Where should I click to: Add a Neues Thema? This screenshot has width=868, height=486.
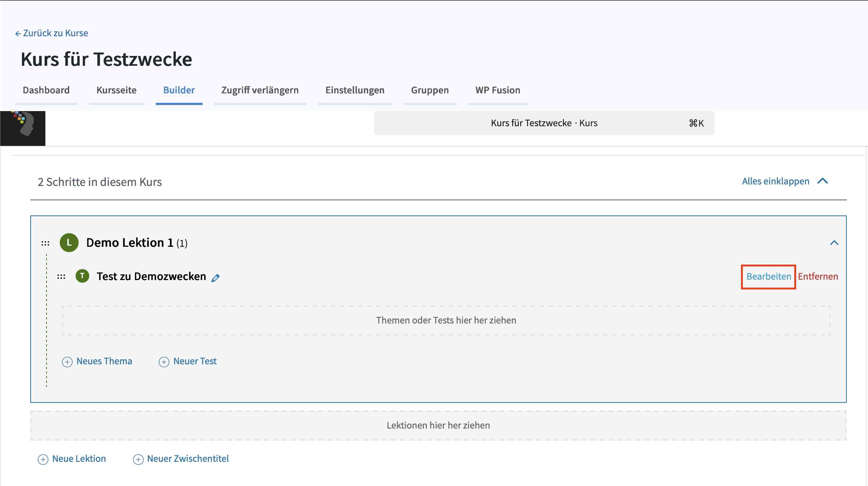point(104,361)
